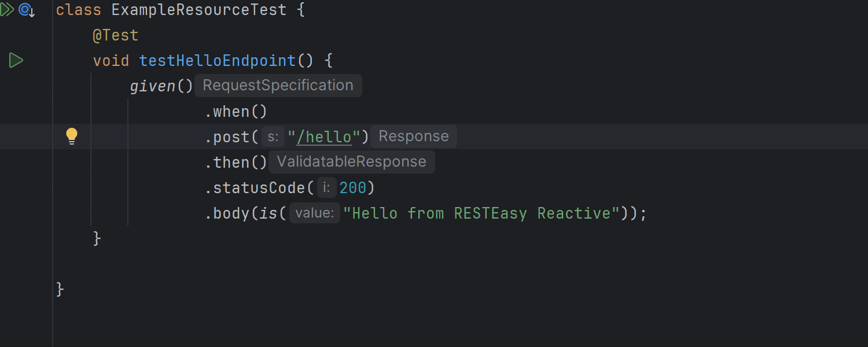Click the ValidatableResponse type hint chip
This screenshot has height=347, width=868.
coord(351,161)
